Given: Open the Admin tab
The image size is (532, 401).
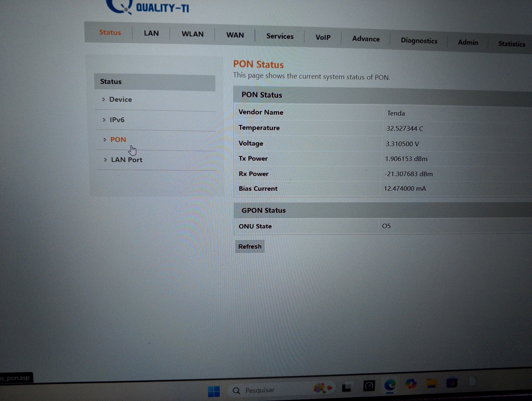Looking at the screenshot, I should point(468,42).
